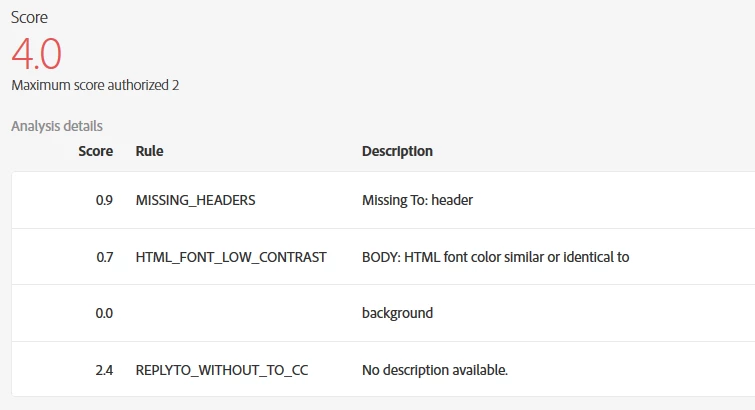The image size is (755, 410).
Task: Select the REPLYTO_WITHOUT_TO_CC rule name
Action: pyautogui.click(x=222, y=370)
